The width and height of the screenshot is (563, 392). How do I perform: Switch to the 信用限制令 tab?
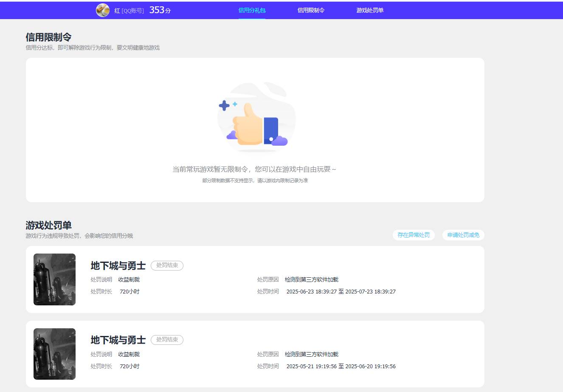pos(311,10)
